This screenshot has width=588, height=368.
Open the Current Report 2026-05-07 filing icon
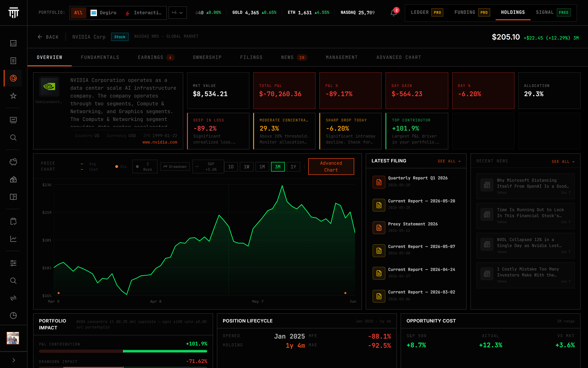pyautogui.click(x=379, y=250)
